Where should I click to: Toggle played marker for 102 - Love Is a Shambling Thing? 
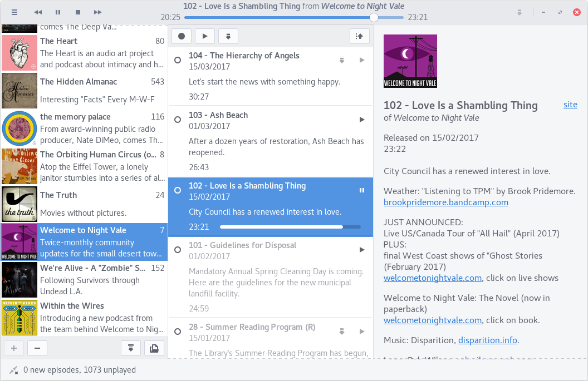178,190
